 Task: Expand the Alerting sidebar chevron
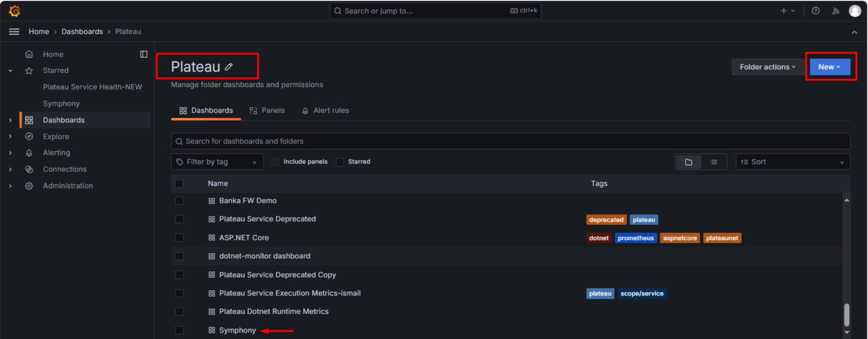[10, 153]
